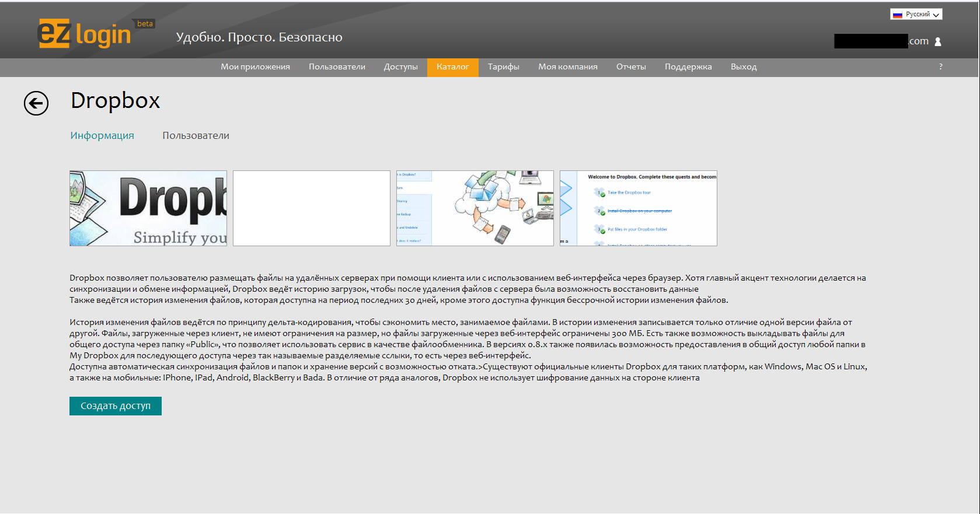Screen dimensions: 980x514
Task: View the Тарифы page
Action: [504, 67]
